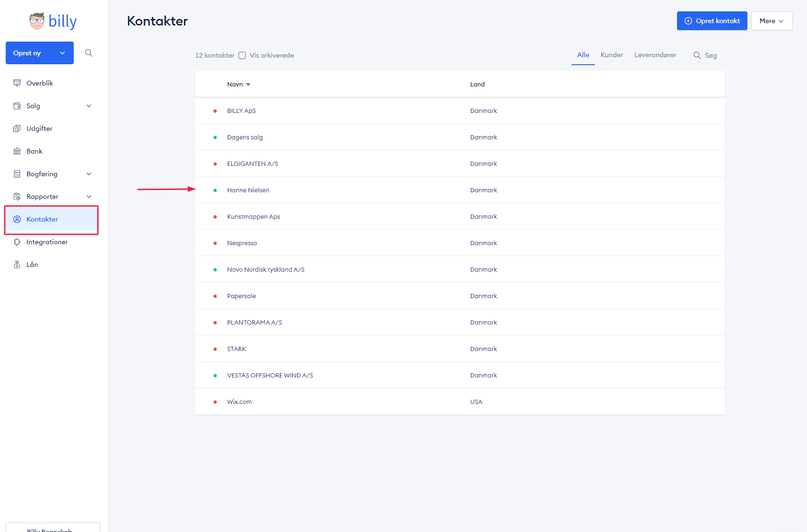Enable the Vis arkiverede checkbox
The width and height of the screenshot is (807, 532).
tap(242, 55)
